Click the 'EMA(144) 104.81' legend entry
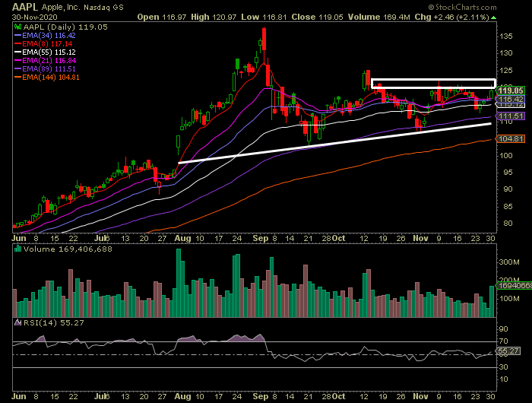 click(x=47, y=78)
